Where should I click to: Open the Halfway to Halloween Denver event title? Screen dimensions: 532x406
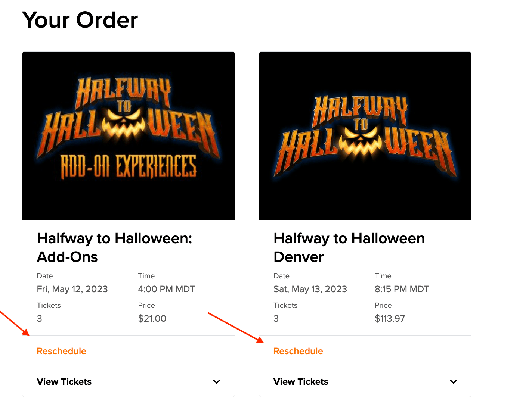coord(349,247)
